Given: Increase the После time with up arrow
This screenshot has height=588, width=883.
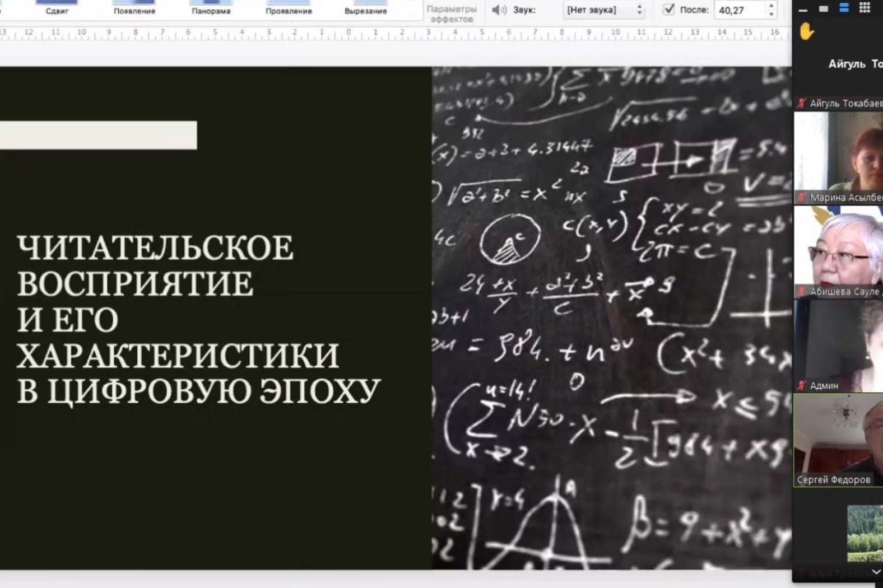Looking at the screenshot, I should pyautogui.click(x=772, y=6).
